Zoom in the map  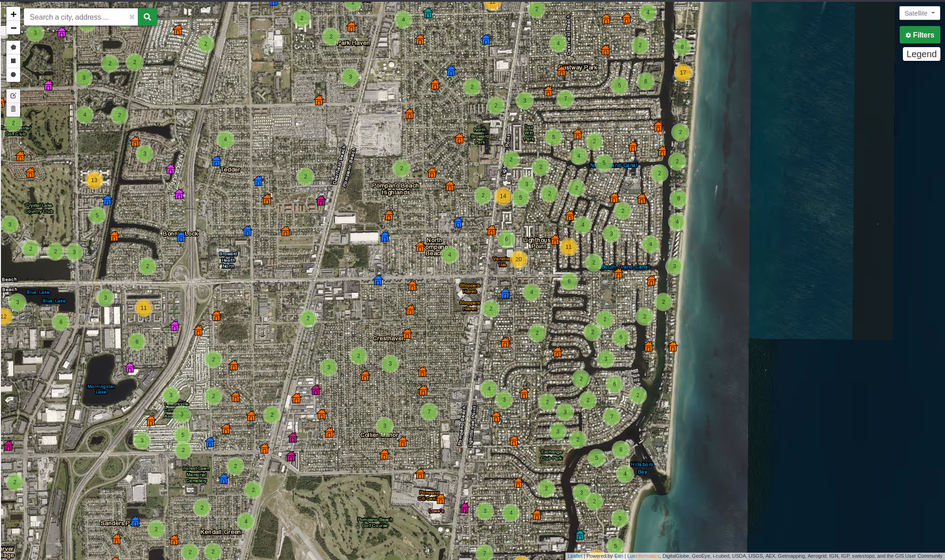click(13, 14)
